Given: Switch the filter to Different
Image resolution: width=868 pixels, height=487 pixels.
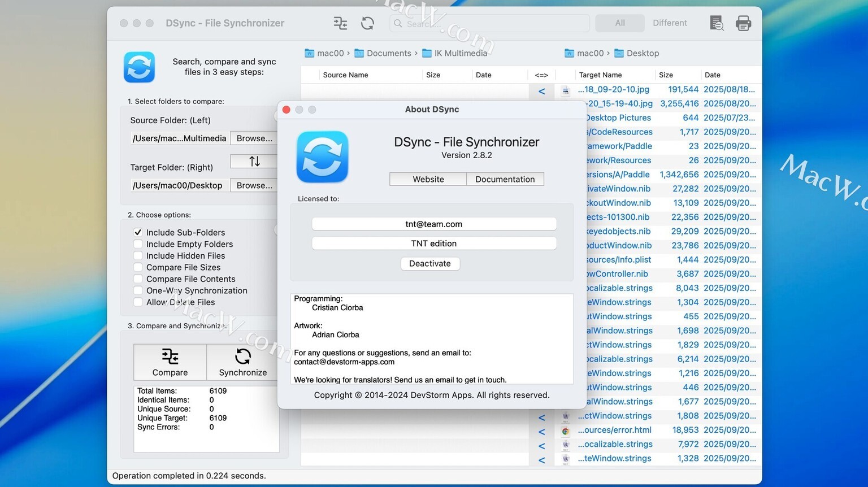Looking at the screenshot, I should (x=670, y=23).
